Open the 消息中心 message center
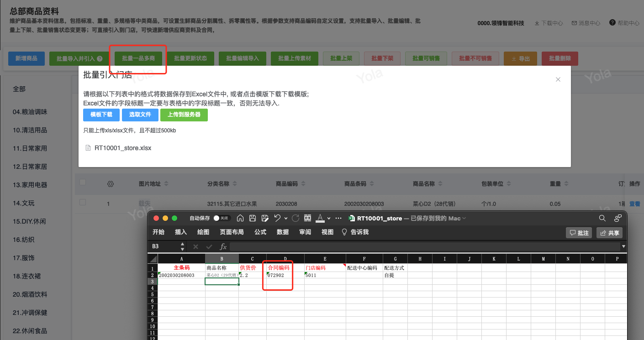644x340 pixels. coord(586,23)
